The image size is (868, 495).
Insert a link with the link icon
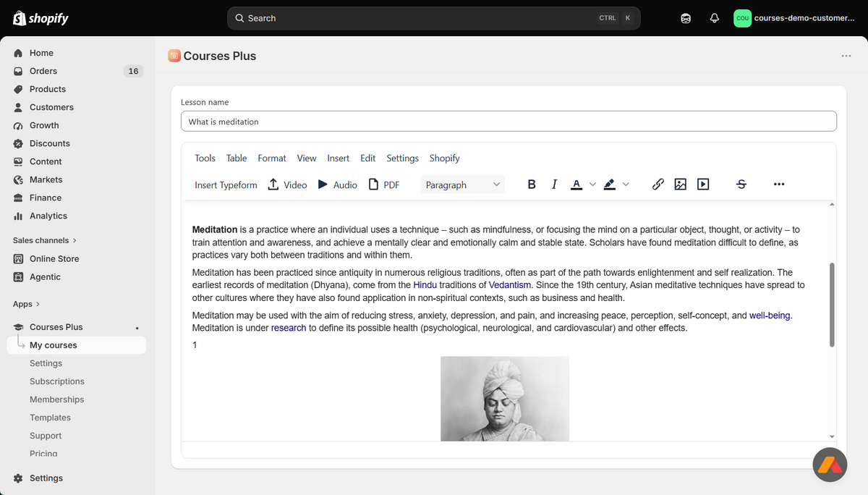click(x=658, y=185)
